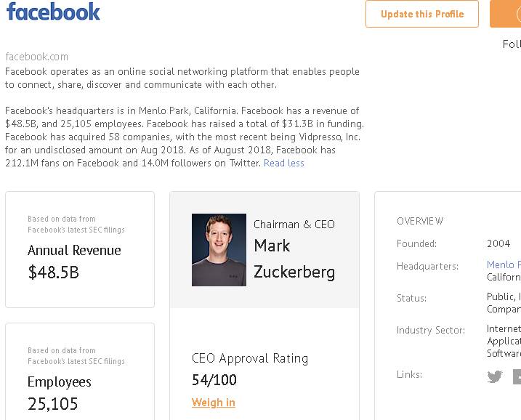Click the partially visible gray icon beside Twitter
This screenshot has width=521, height=420.
(517, 376)
